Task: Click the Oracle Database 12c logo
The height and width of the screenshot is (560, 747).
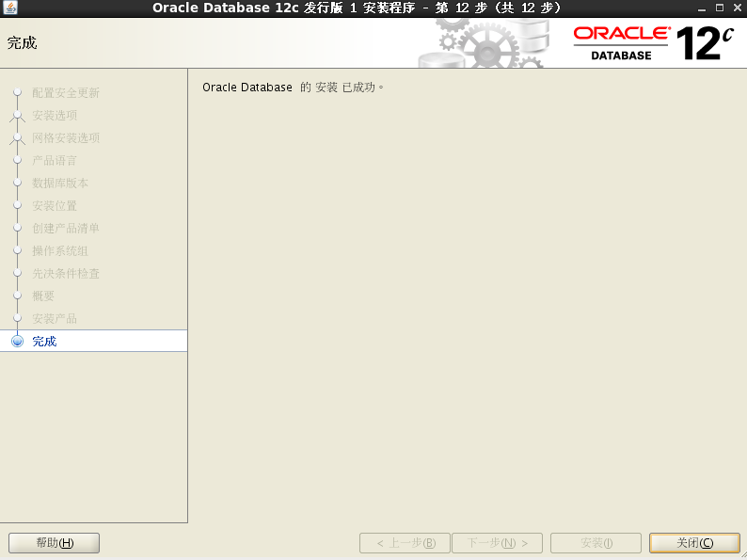Action: (653, 43)
